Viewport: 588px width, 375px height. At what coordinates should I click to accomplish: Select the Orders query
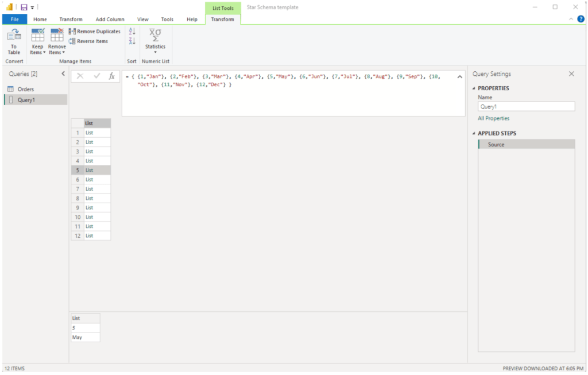(x=26, y=89)
